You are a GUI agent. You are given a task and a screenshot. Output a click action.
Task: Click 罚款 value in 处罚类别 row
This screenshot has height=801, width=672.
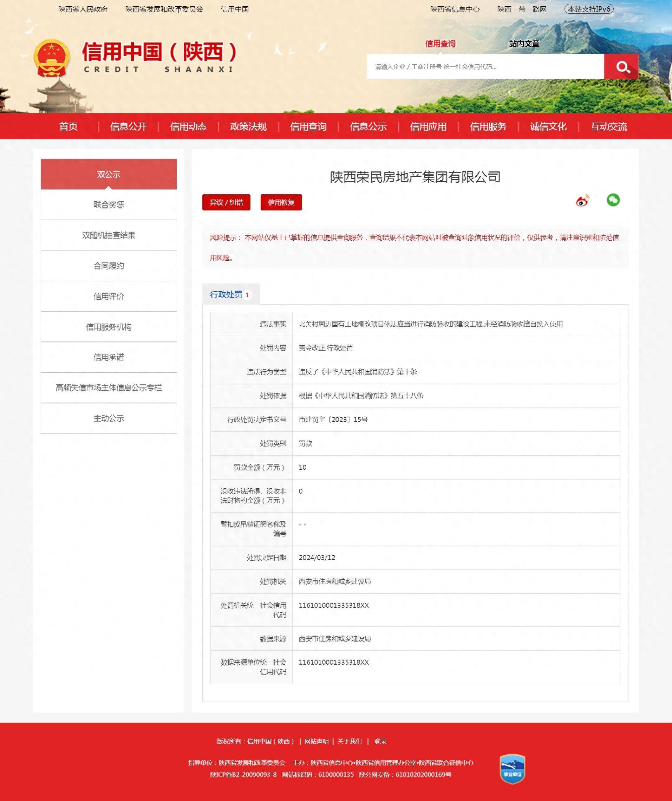pyautogui.click(x=305, y=444)
